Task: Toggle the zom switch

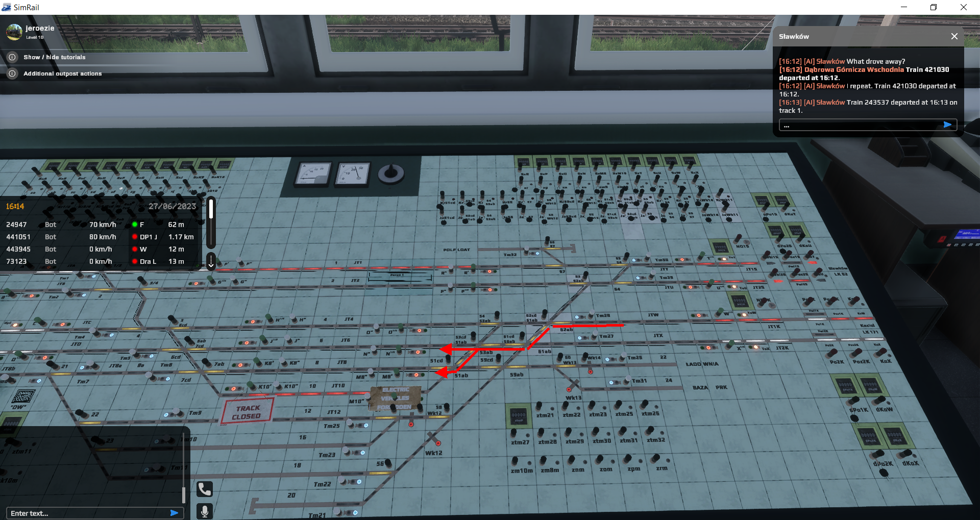Action: point(599,459)
